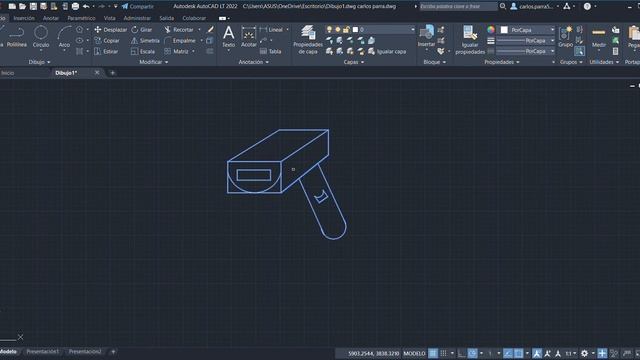Select the Polilínea drawing tool
Screen dimensions: 640x360
point(17,37)
